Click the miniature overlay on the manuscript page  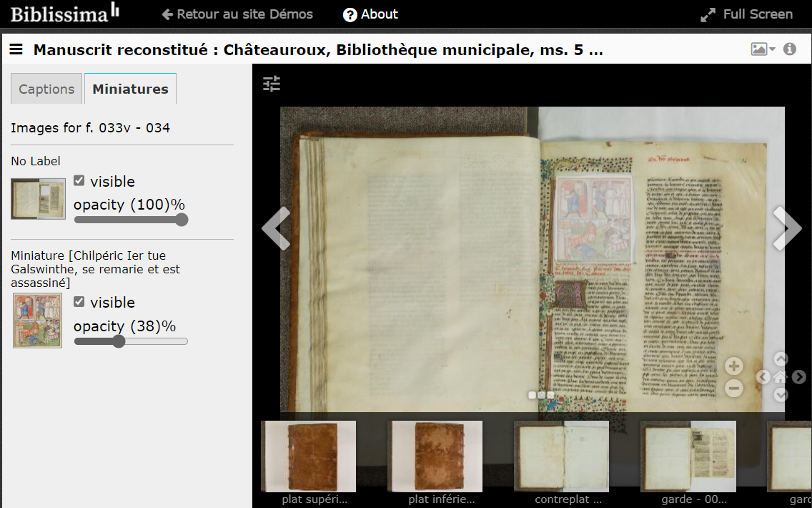tap(593, 218)
